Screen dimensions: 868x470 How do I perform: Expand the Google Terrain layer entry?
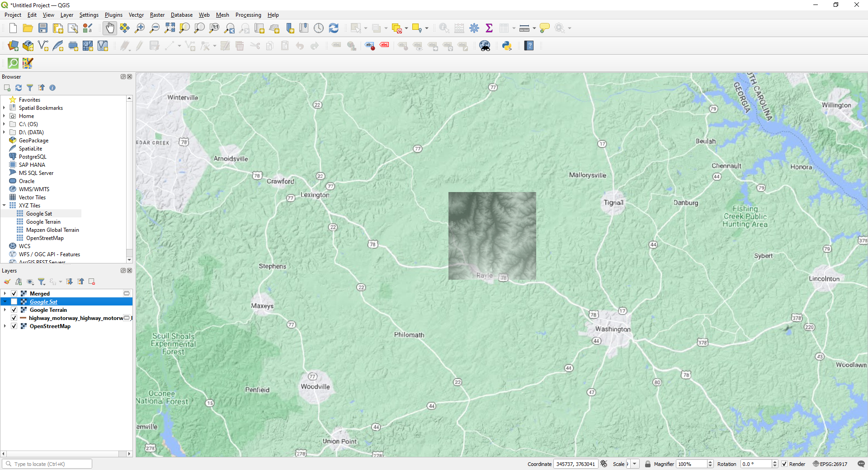point(5,310)
